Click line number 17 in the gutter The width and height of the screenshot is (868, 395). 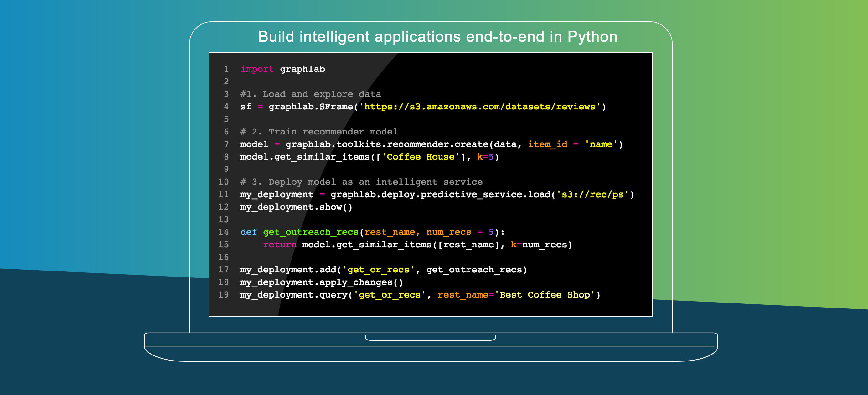coord(224,270)
